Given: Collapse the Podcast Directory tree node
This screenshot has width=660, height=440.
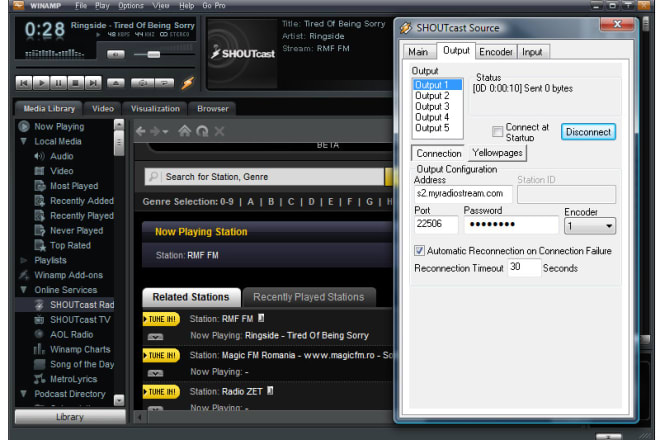Looking at the screenshot, I should (24, 394).
